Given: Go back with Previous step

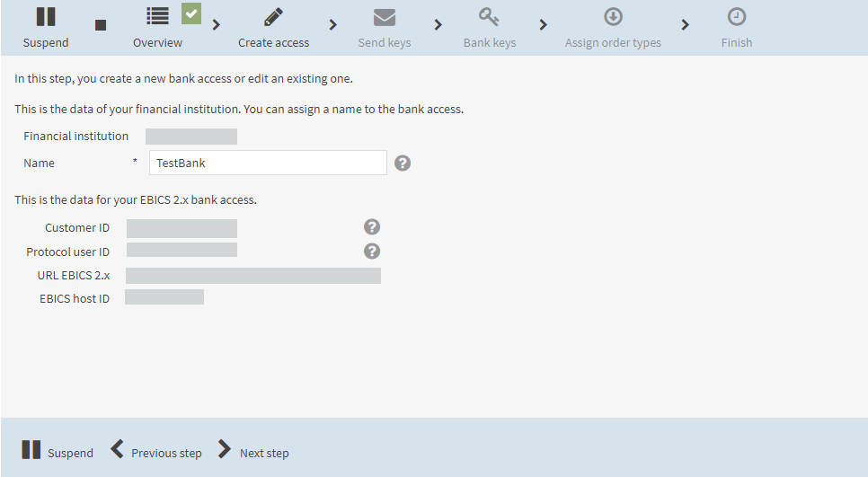Looking at the screenshot, I should point(155,450).
